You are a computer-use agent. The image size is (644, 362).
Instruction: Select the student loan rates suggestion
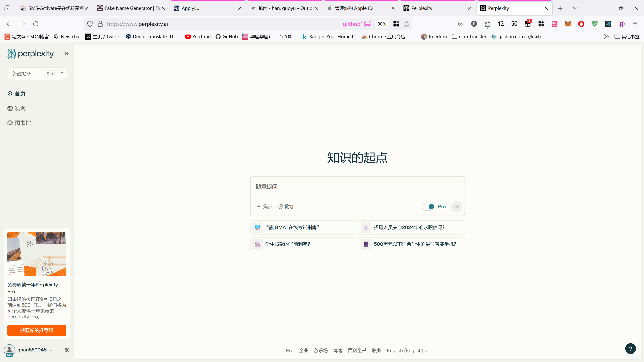tap(303, 244)
